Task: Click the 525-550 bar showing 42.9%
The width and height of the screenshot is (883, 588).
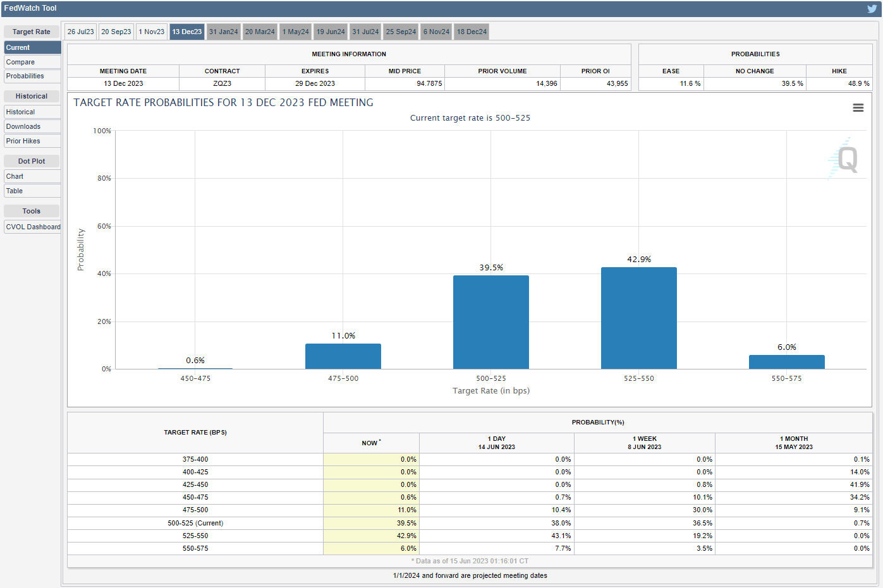Action: point(639,318)
